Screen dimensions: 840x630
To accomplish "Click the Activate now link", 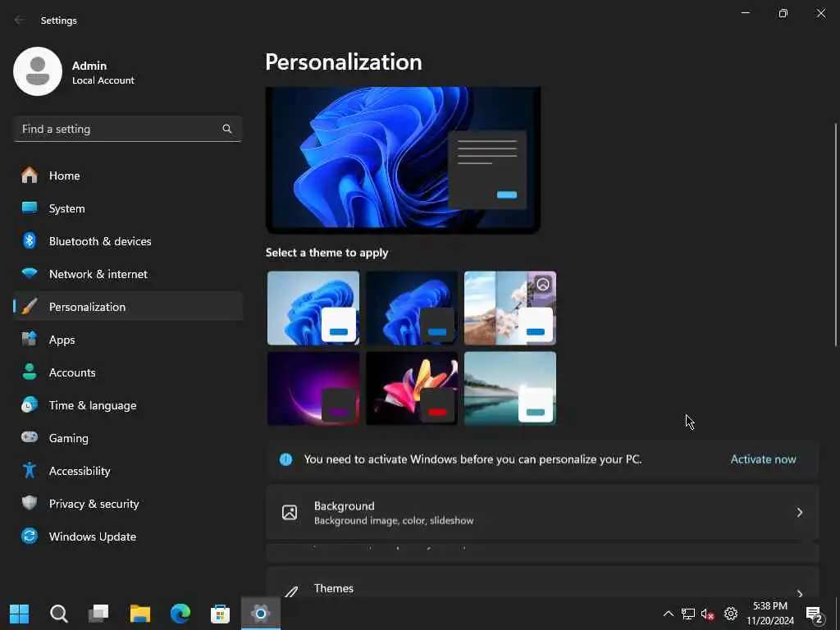I will click(763, 459).
